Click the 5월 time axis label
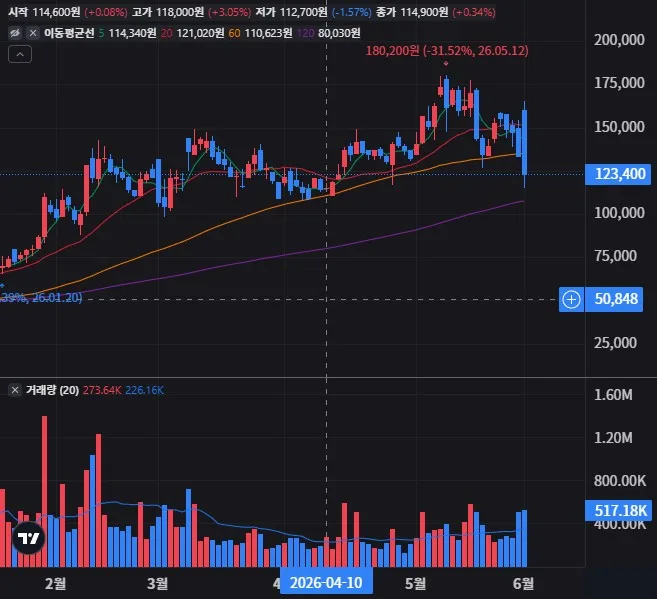This screenshot has width=657, height=599. (415, 583)
